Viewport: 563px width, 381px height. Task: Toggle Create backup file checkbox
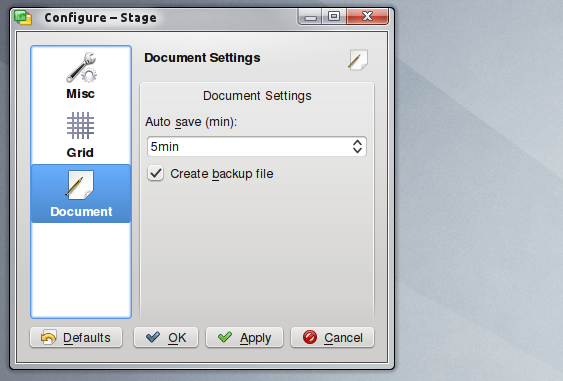tap(155, 173)
